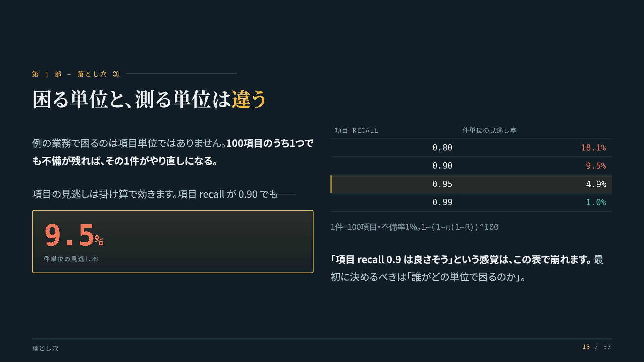Screen dimensions: 644x362
Task: Click the 件単位の見逃し率 caption under 9.5%
Action: click(71, 259)
